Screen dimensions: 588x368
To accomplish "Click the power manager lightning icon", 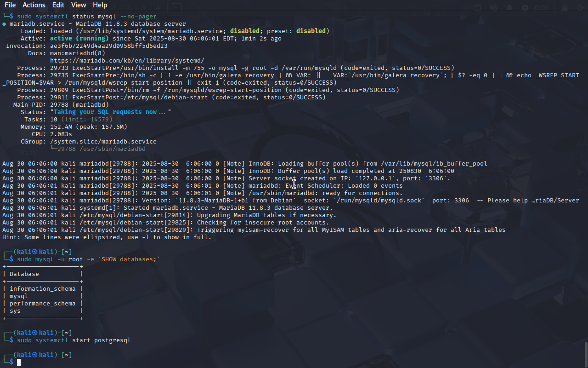I will pyautogui.click(x=525, y=8).
